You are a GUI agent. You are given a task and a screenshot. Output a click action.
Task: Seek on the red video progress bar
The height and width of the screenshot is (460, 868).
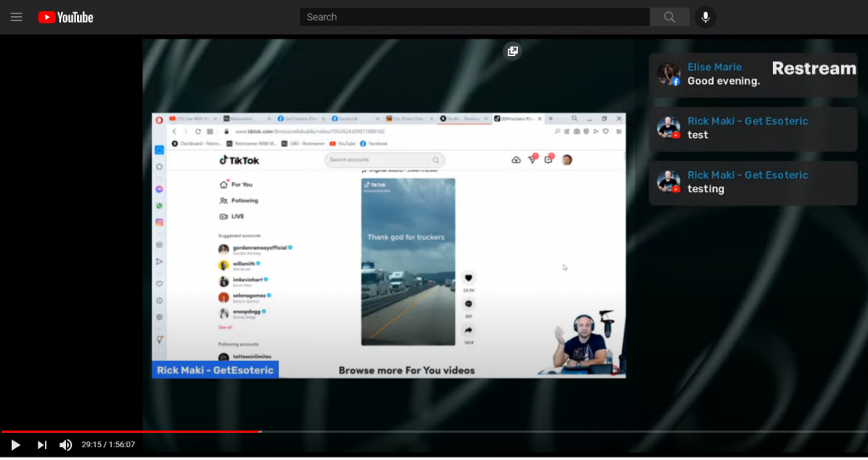pyautogui.click(x=131, y=431)
